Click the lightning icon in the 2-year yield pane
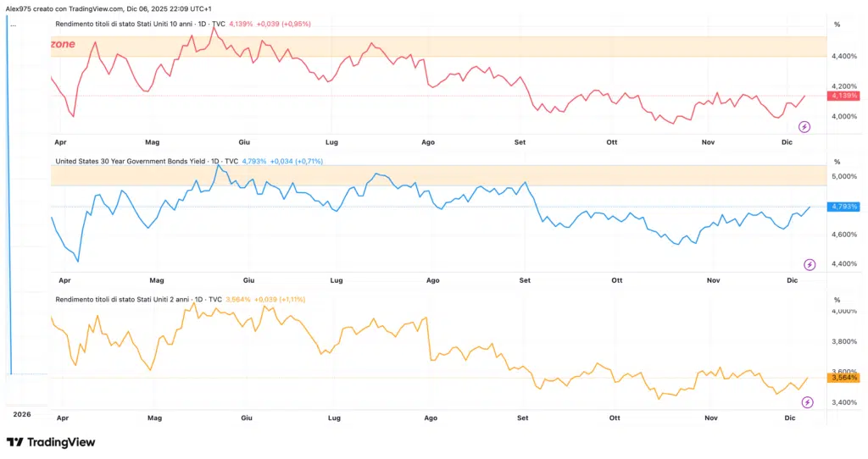 coord(807,402)
